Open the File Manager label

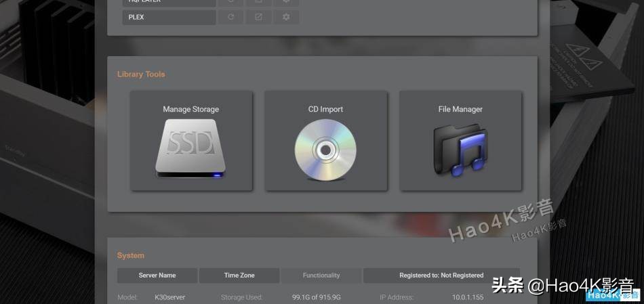coord(460,109)
